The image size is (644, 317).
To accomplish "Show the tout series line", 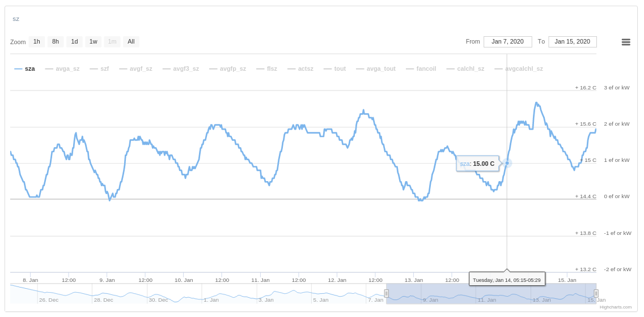I will click(334, 69).
